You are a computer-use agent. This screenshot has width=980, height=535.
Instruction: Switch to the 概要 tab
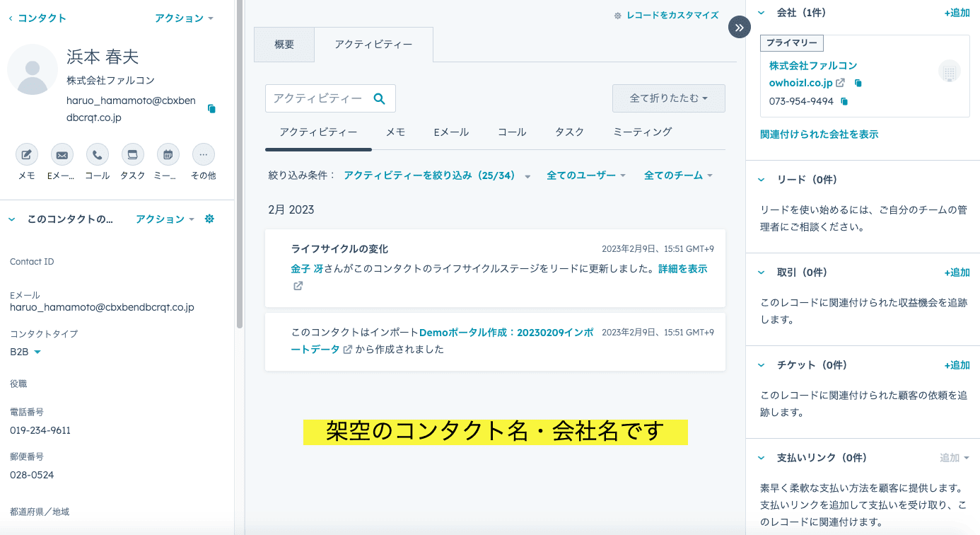click(x=284, y=45)
